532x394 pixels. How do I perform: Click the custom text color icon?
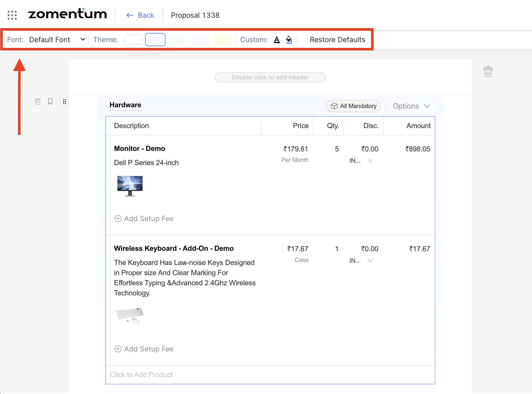point(277,40)
